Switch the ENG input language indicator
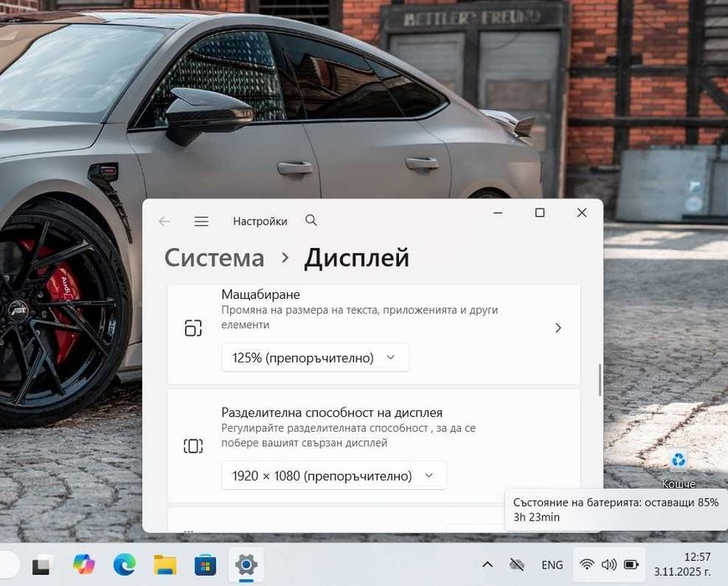The image size is (728, 586). tap(552, 564)
